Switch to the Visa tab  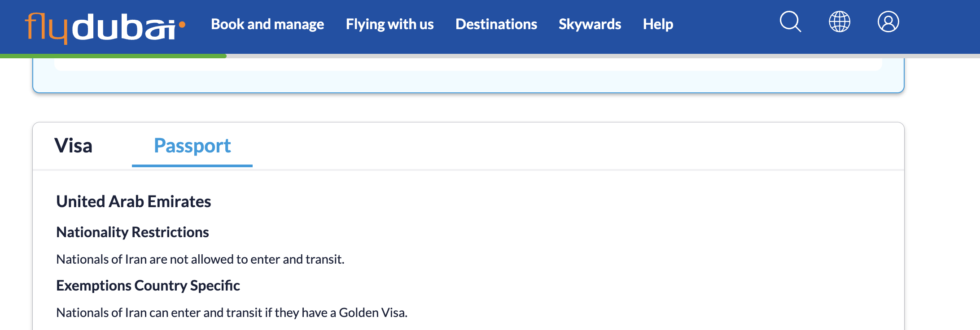tap(74, 146)
